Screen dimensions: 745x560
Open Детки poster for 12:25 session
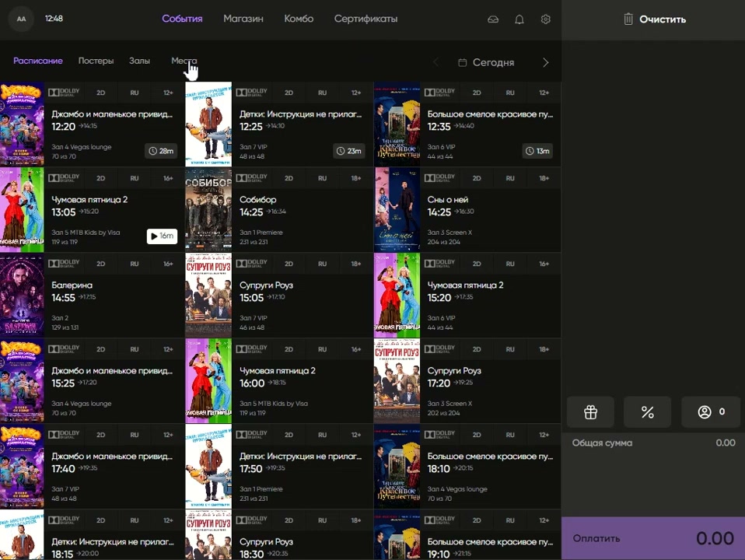(208, 124)
